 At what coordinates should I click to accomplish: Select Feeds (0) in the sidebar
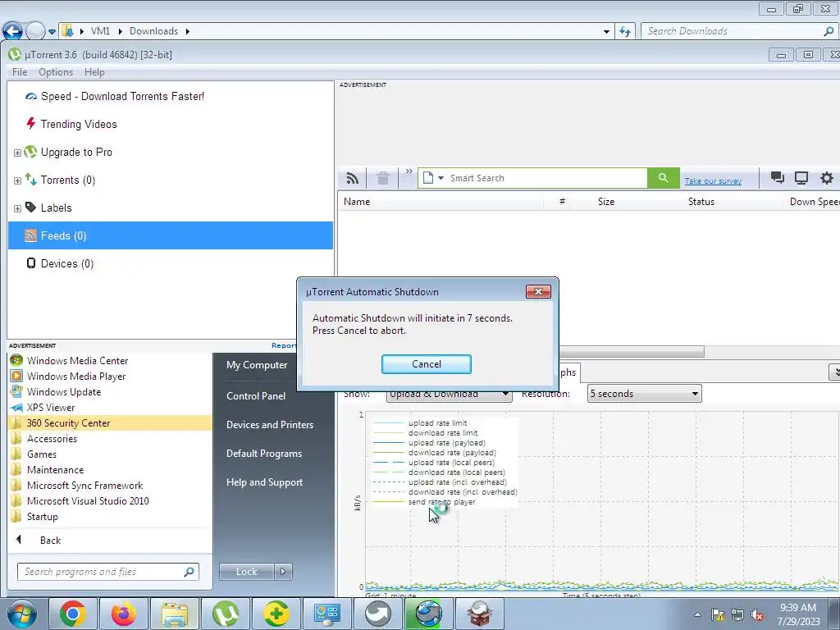pyautogui.click(x=171, y=235)
